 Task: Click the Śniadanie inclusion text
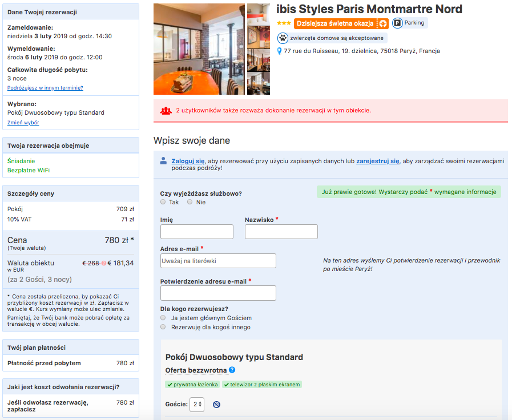21,161
